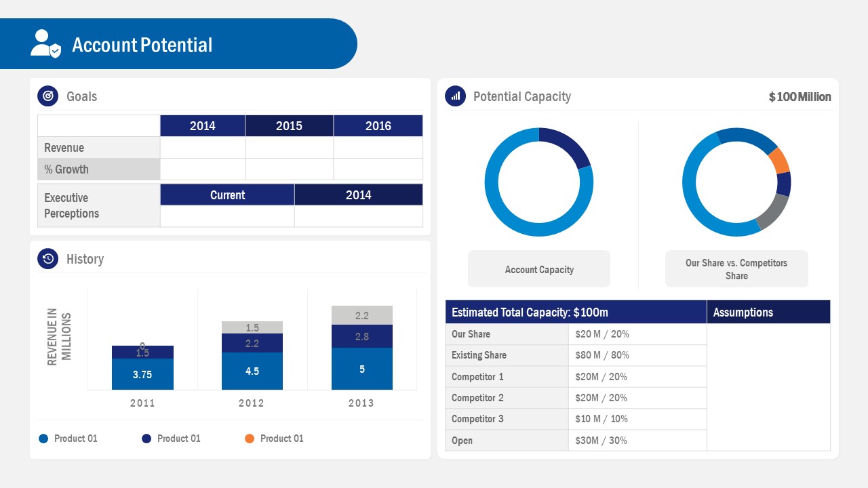
Task: Click the target icon next to Goals
Action: tap(47, 96)
